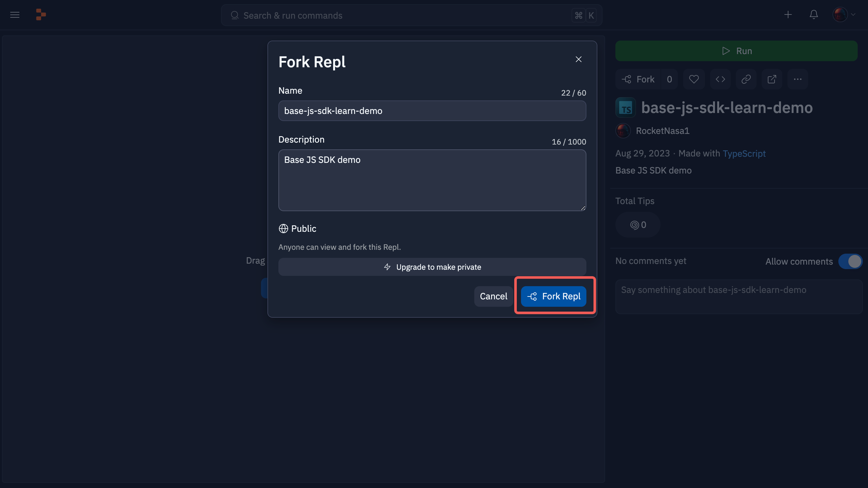The width and height of the screenshot is (868, 488).
Task: Confirm with the blue Fork Repl button
Action: pyautogui.click(x=553, y=296)
